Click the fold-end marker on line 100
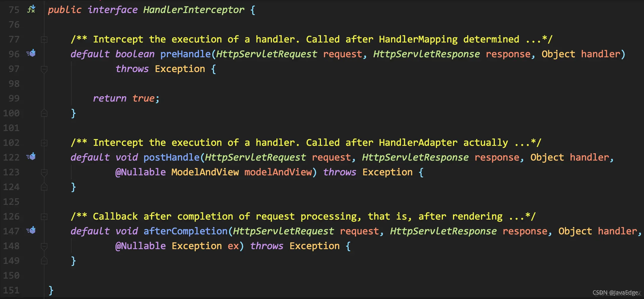This screenshot has width=644, height=299. [x=44, y=113]
